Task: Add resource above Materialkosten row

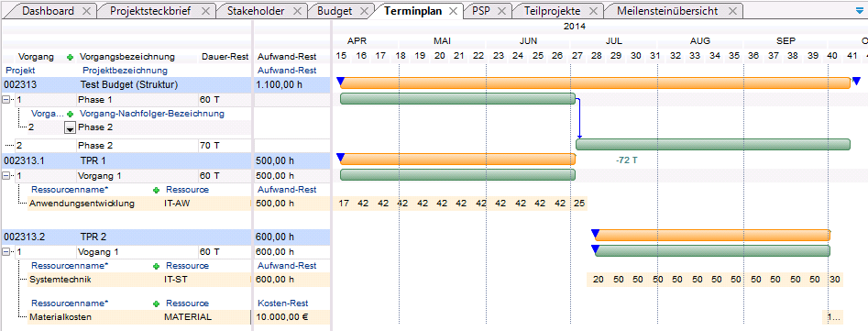Action: [x=156, y=303]
